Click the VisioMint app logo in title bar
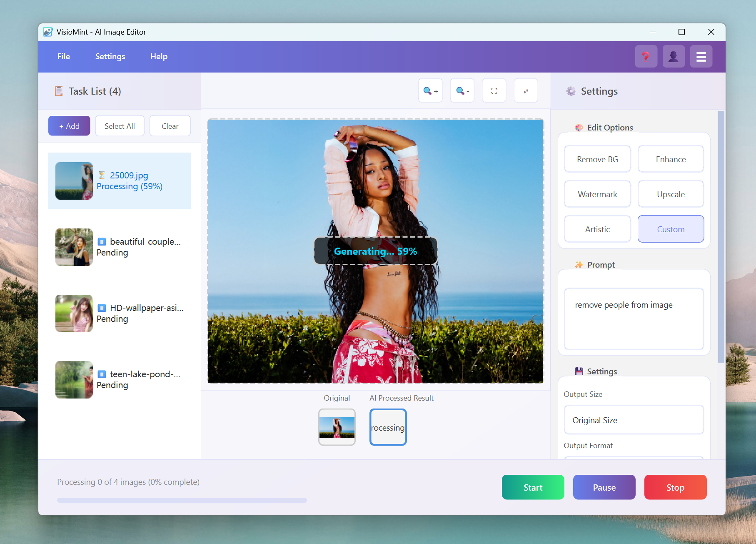Viewport: 756px width, 544px height. tap(48, 32)
